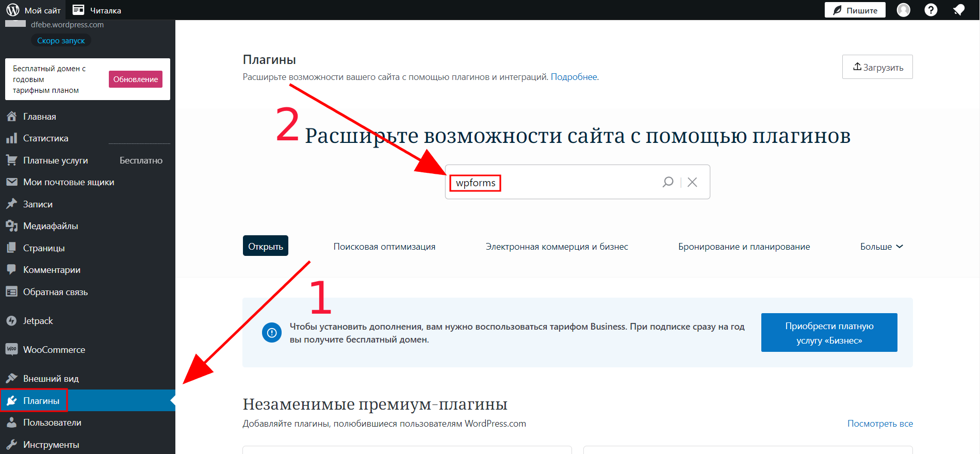Click the Загрузить upload button

[877, 67]
